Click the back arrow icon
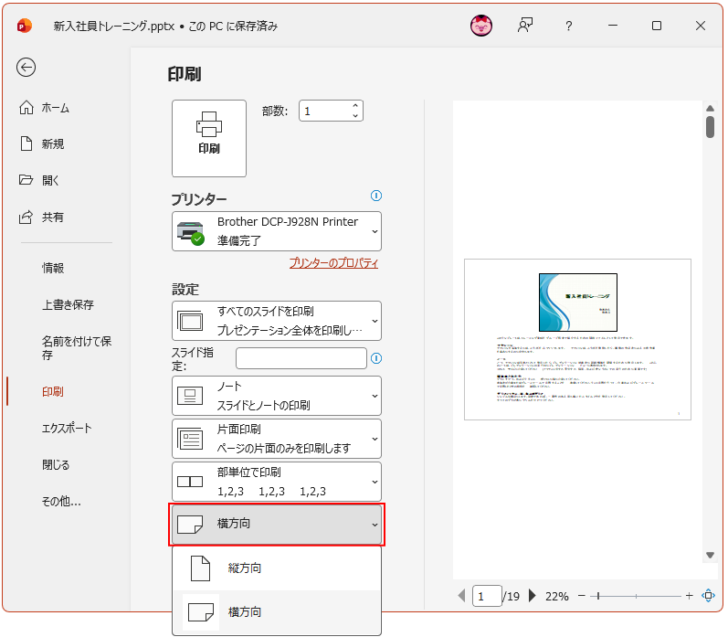728x637 pixels. point(26,67)
